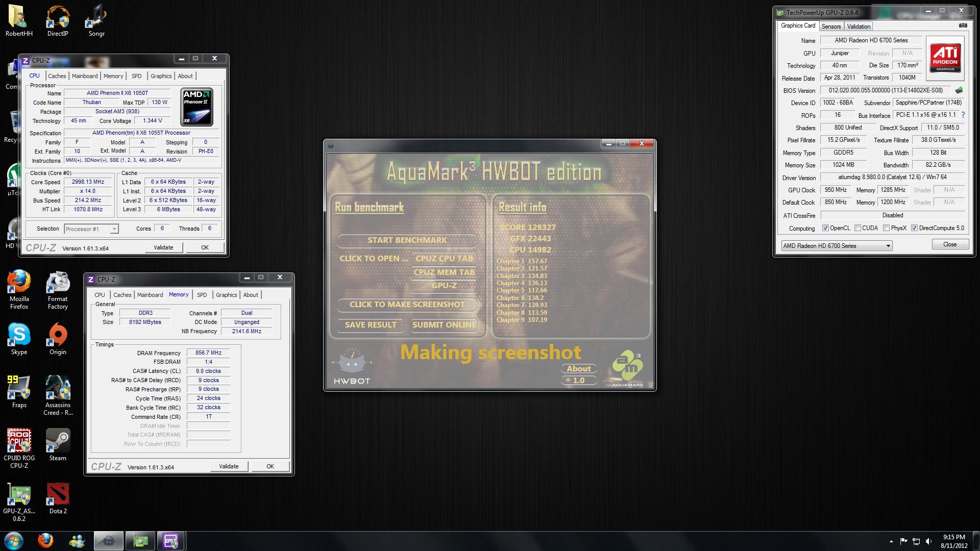
Task: Open Action Center flag tray icon
Action: [x=903, y=541]
